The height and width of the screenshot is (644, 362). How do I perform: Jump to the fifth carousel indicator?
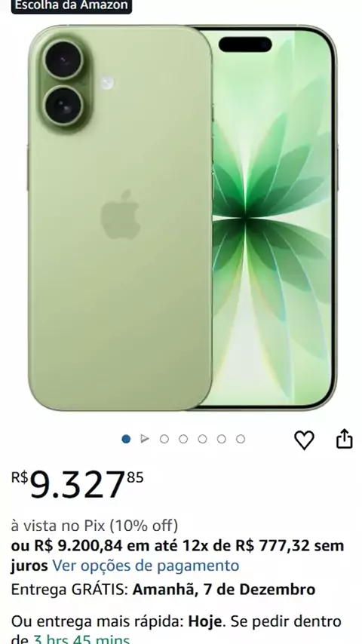[x=202, y=439]
